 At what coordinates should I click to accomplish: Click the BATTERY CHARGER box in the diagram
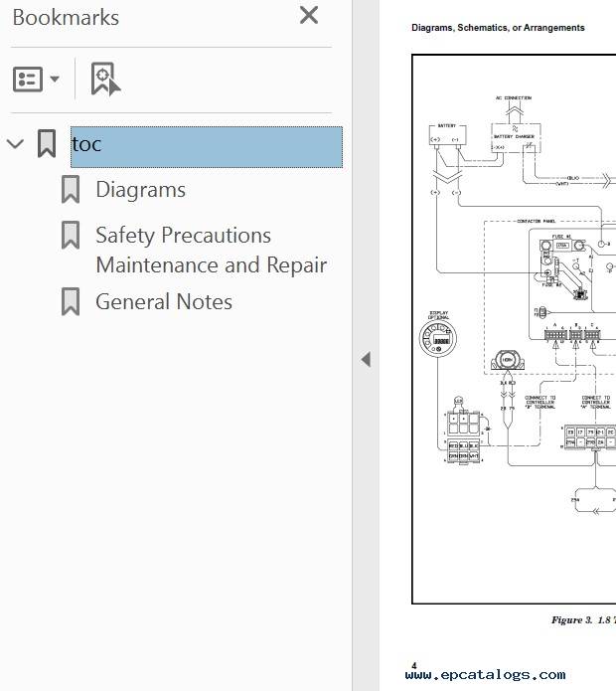[x=516, y=138]
